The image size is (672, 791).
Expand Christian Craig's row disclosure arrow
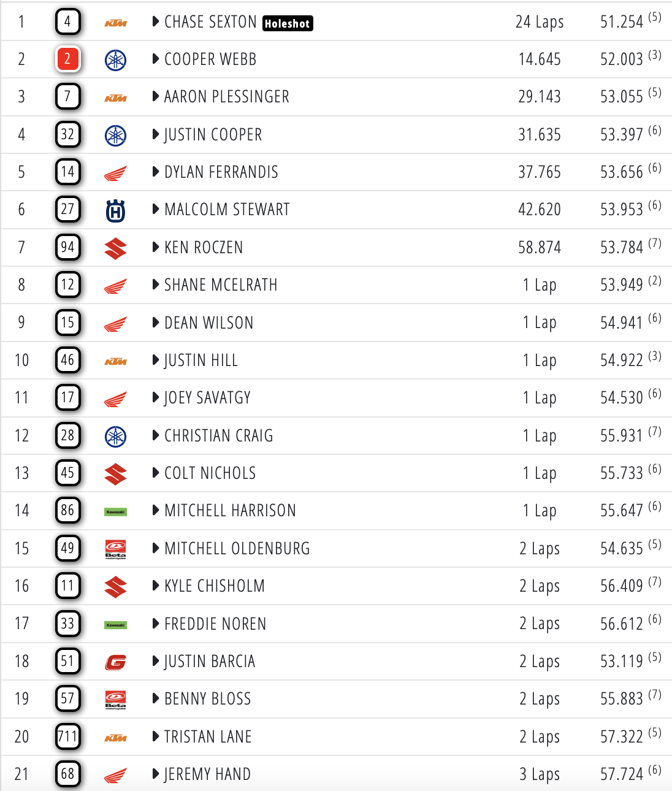156,436
